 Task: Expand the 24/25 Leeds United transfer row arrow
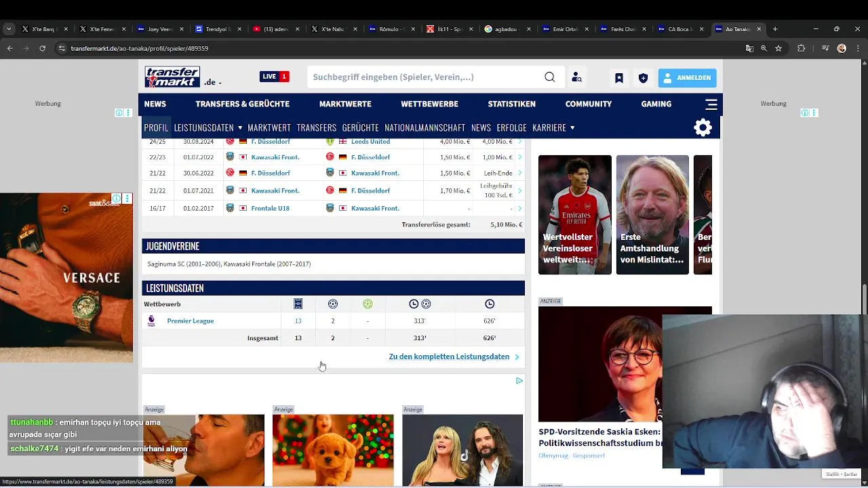tap(520, 142)
